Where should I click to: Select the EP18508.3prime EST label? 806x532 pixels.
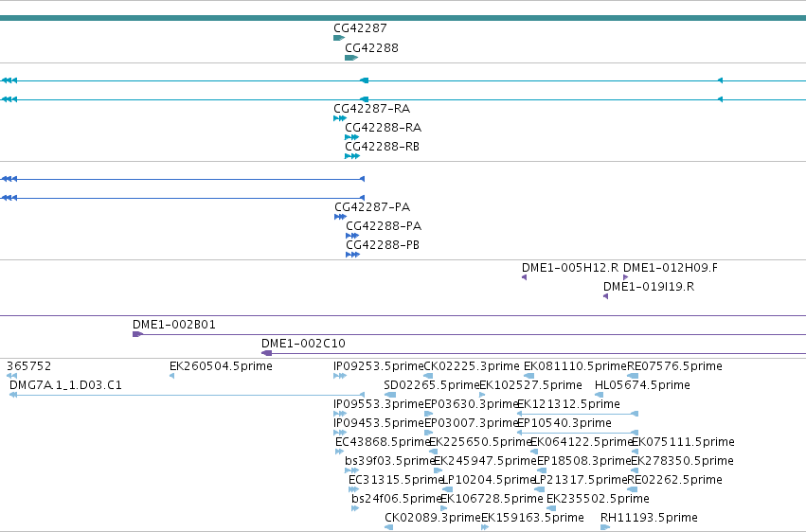[584, 462]
